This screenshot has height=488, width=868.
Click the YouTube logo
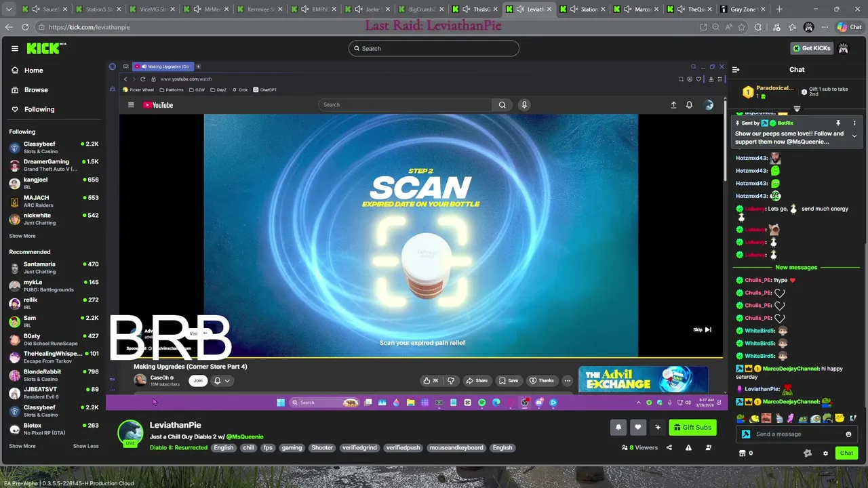click(x=158, y=105)
